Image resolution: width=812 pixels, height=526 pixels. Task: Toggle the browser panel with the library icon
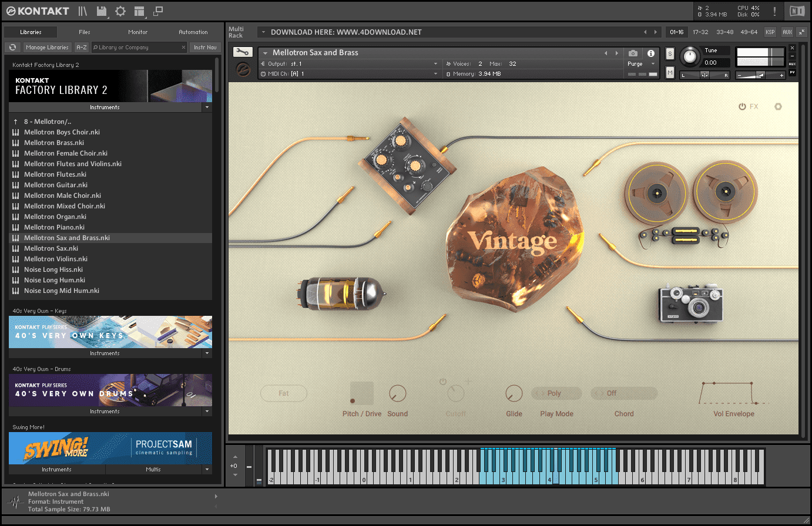point(83,11)
